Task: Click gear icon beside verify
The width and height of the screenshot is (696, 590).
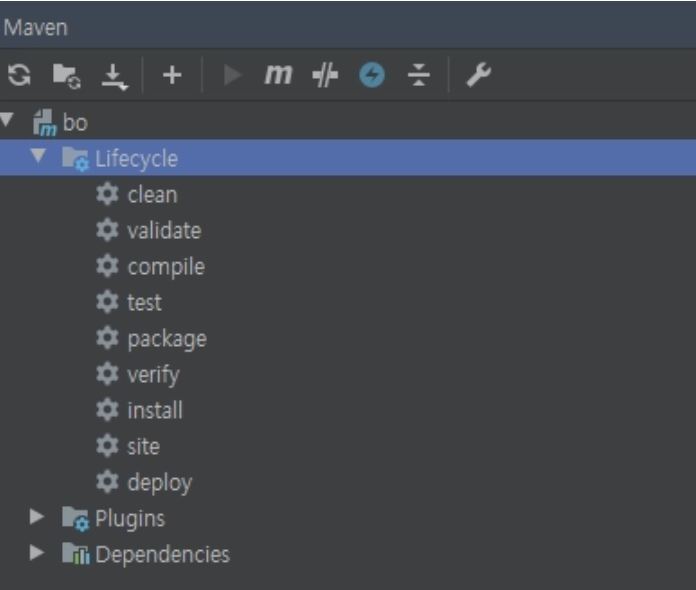Action: click(x=107, y=373)
